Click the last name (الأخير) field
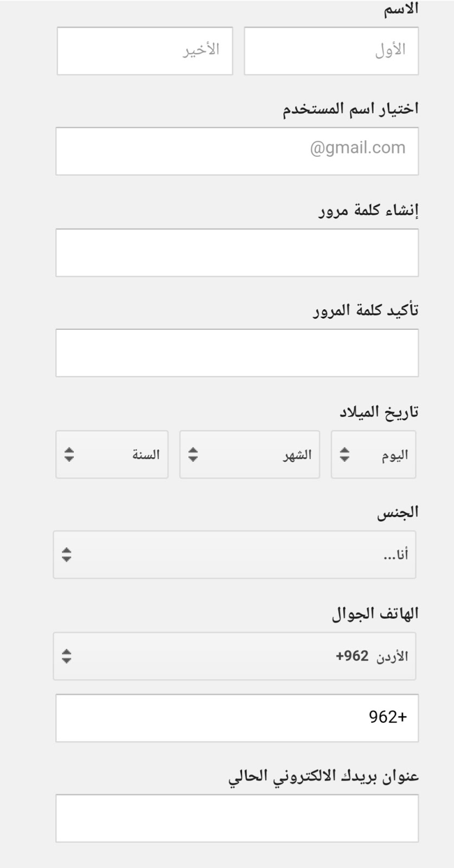 (145, 51)
